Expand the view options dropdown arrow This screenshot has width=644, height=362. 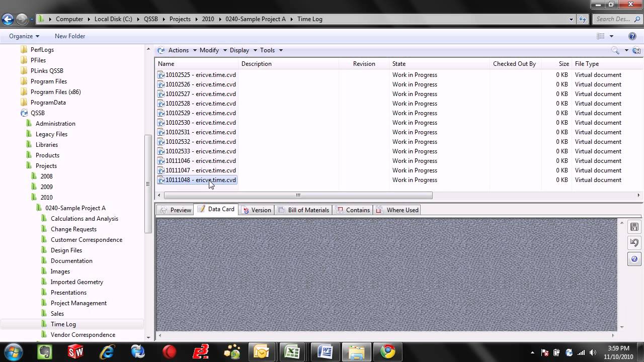(x=611, y=36)
